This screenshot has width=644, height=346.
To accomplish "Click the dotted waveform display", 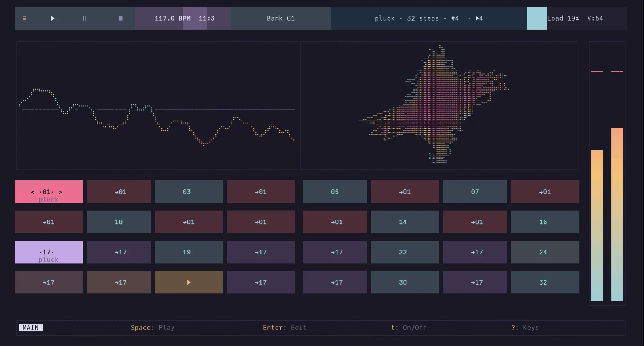I will 157,105.
